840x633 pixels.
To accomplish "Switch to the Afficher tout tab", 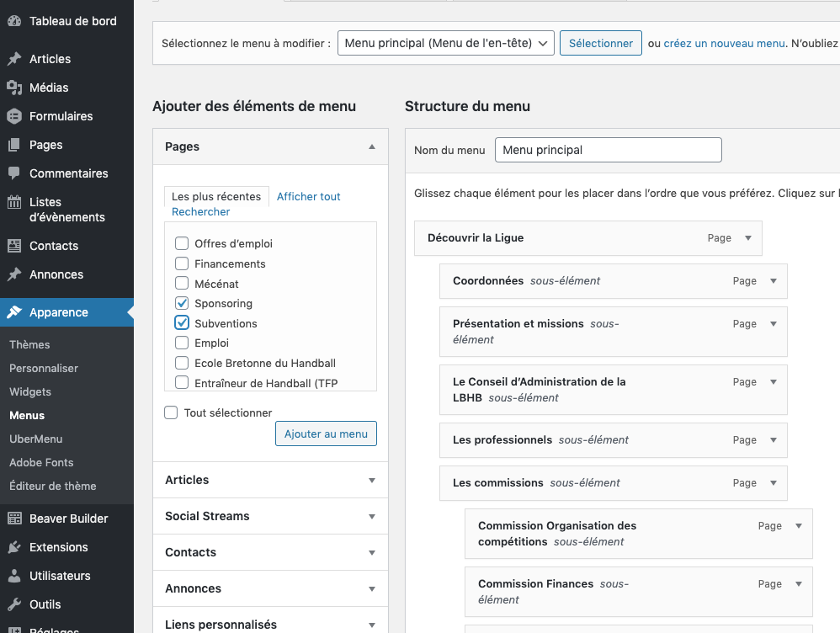I will [308, 196].
